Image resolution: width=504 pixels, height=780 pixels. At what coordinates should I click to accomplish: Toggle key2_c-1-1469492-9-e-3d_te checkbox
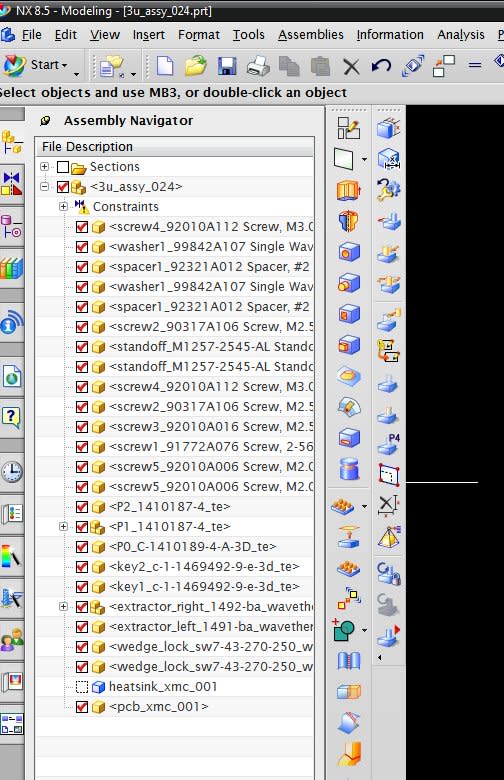(82, 567)
